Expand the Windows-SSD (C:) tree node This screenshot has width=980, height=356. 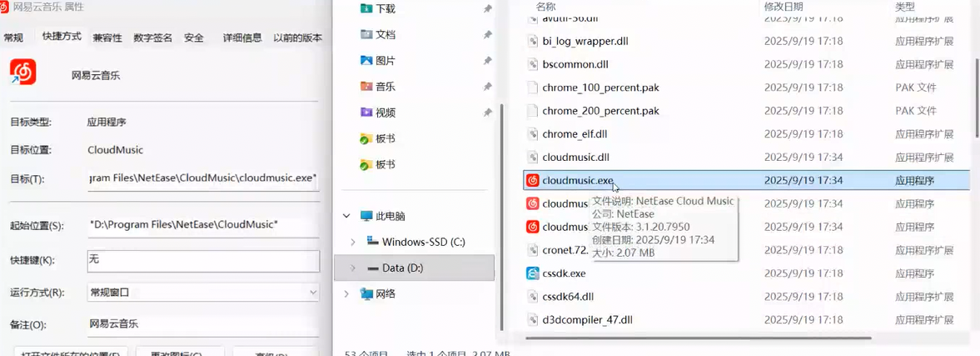coord(353,242)
